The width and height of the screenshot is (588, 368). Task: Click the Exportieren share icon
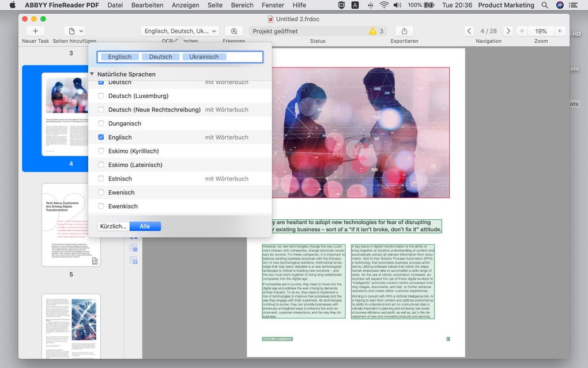(404, 31)
